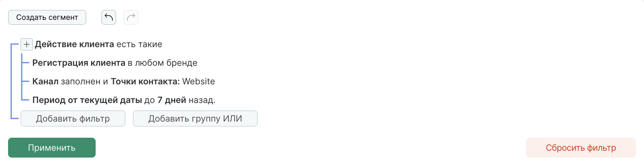This screenshot has height=165, width=644.
Task: Add a new filter via Добавить фильтр
Action: tap(73, 118)
